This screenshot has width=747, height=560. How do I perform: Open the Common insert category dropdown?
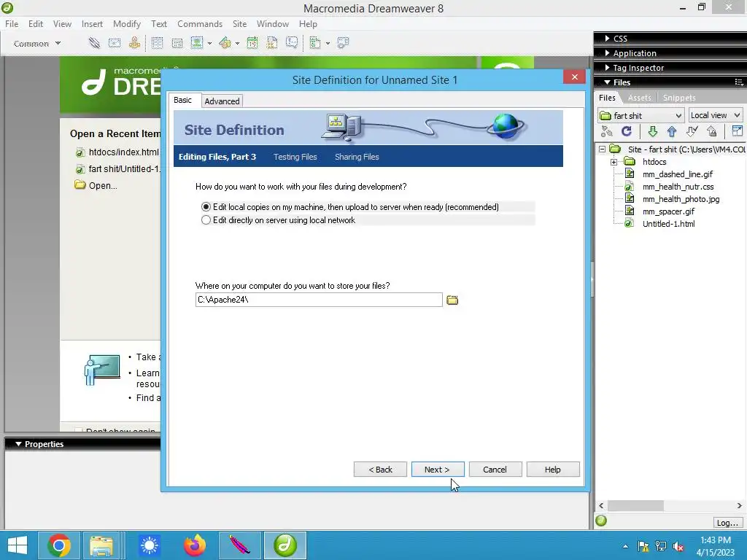pyautogui.click(x=37, y=43)
